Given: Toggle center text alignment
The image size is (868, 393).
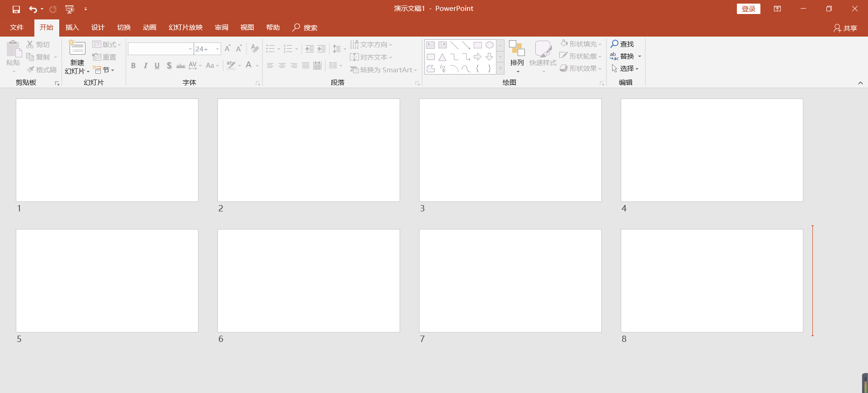Looking at the screenshot, I should (282, 65).
